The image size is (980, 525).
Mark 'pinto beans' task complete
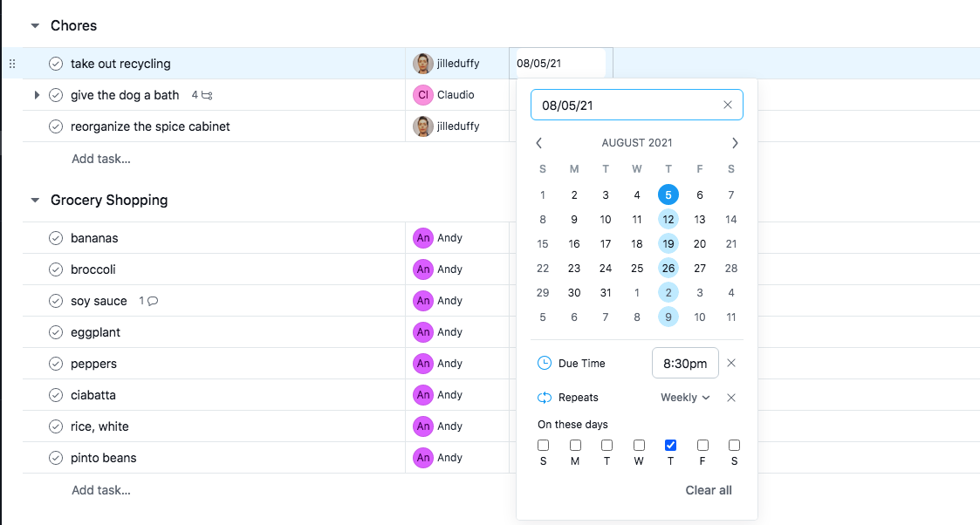pos(56,458)
